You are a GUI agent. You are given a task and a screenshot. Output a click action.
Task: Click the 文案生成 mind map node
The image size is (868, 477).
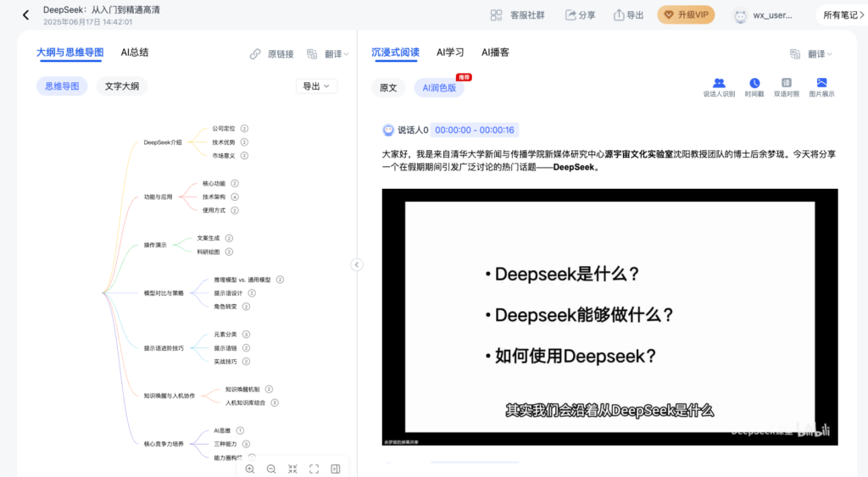[209, 239]
